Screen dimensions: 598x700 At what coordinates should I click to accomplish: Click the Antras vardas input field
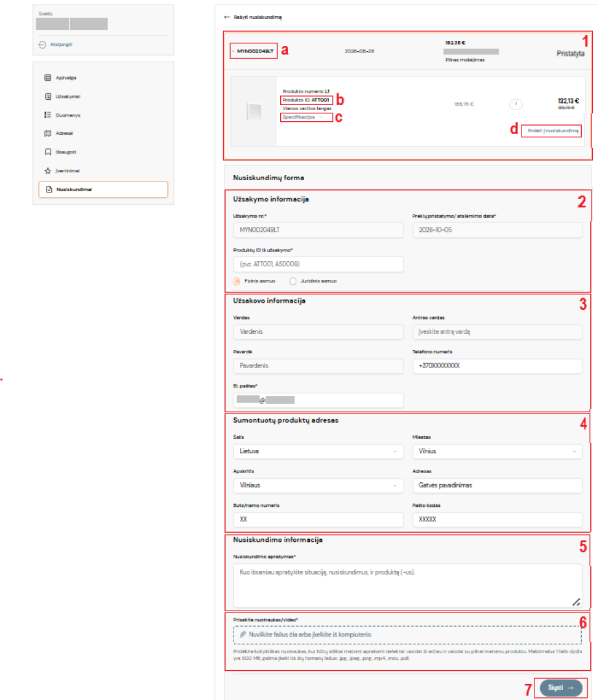coord(497,332)
